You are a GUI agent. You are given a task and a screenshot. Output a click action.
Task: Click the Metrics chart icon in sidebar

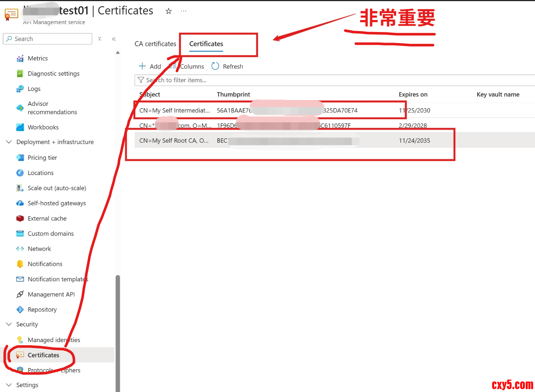click(20, 59)
